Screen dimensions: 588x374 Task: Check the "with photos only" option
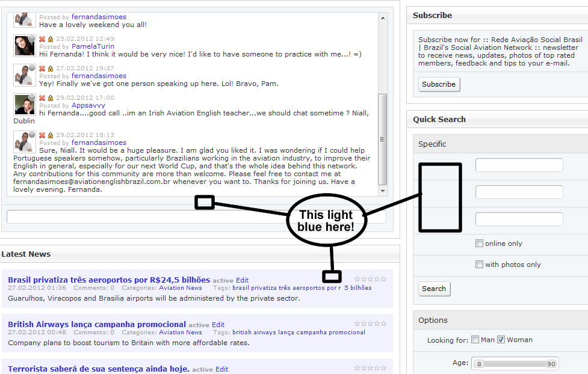(479, 265)
